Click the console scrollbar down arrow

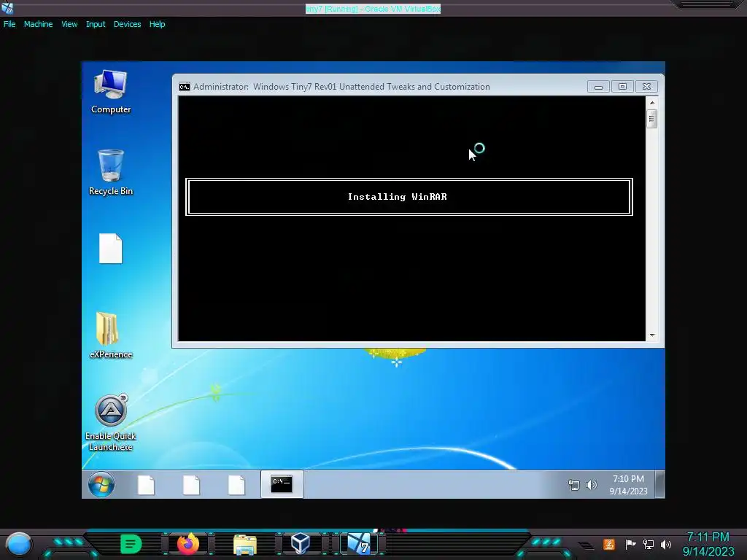[652, 335]
